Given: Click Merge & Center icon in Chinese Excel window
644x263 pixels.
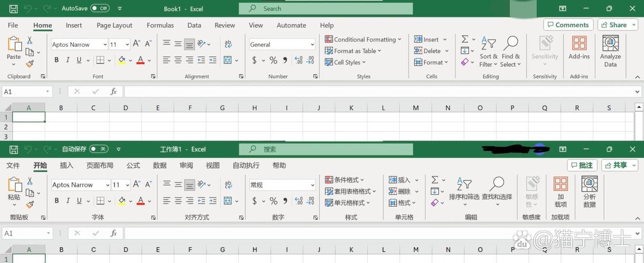Looking at the screenshot, I should [228, 200].
